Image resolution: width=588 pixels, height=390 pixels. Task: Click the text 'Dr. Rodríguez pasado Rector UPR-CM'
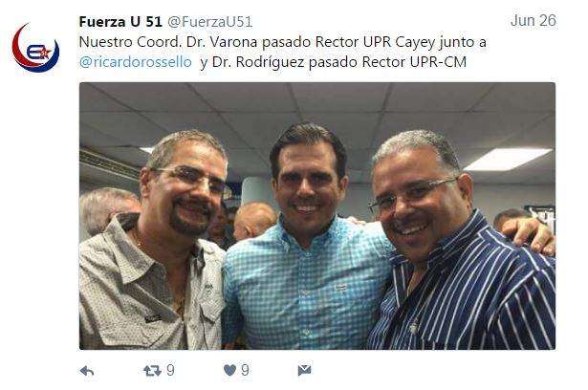click(x=339, y=62)
